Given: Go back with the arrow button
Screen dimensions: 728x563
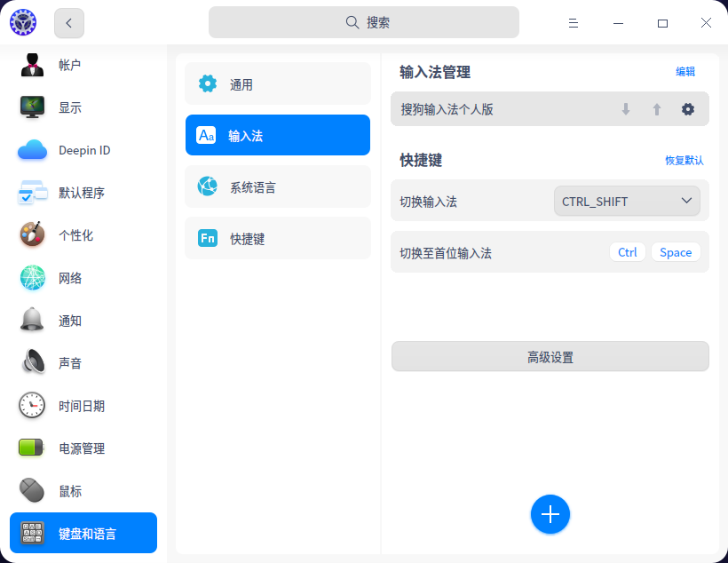Looking at the screenshot, I should (x=68, y=22).
